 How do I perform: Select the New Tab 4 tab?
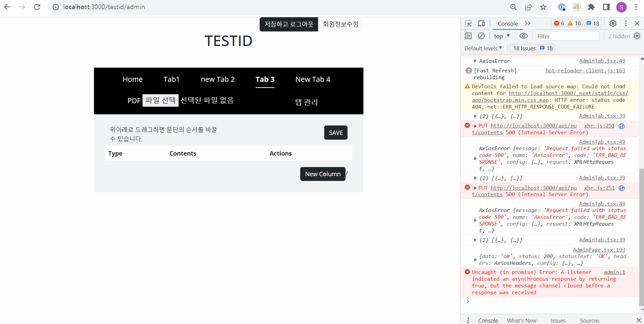[313, 79]
